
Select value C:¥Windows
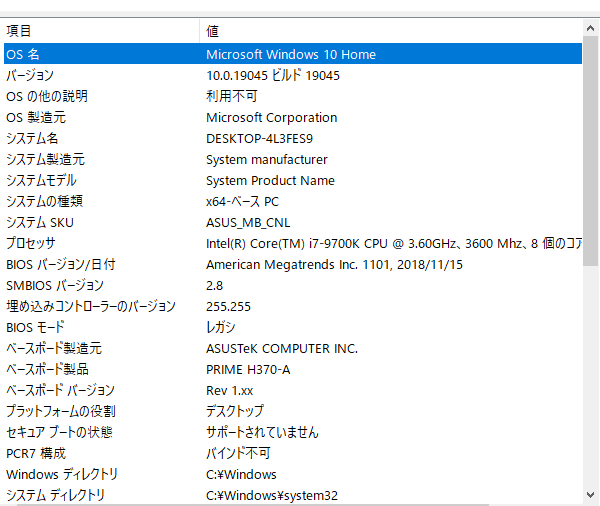pyautogui.click(x=241, y=475)
